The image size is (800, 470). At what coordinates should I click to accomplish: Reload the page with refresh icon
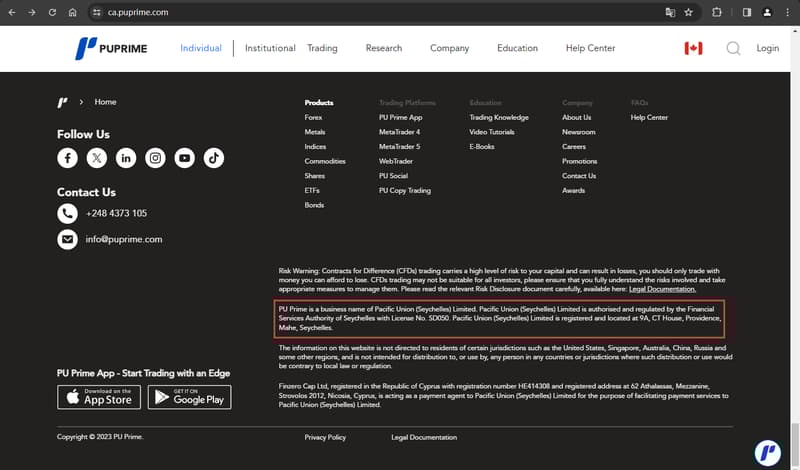click(52, 12)
